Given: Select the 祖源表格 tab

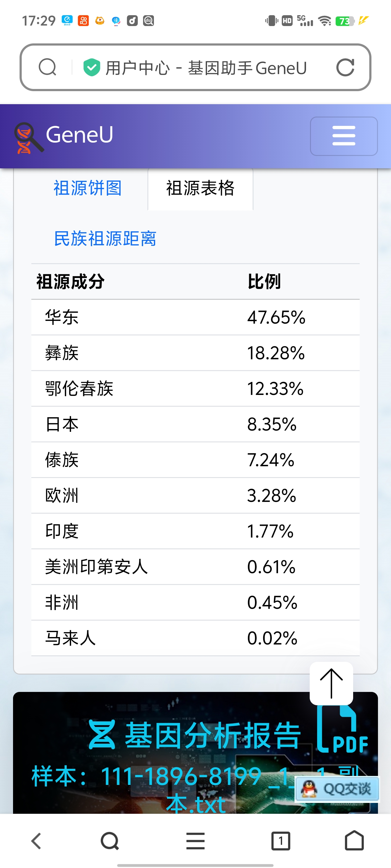Looking at the screenshot, I should [200, 188].
